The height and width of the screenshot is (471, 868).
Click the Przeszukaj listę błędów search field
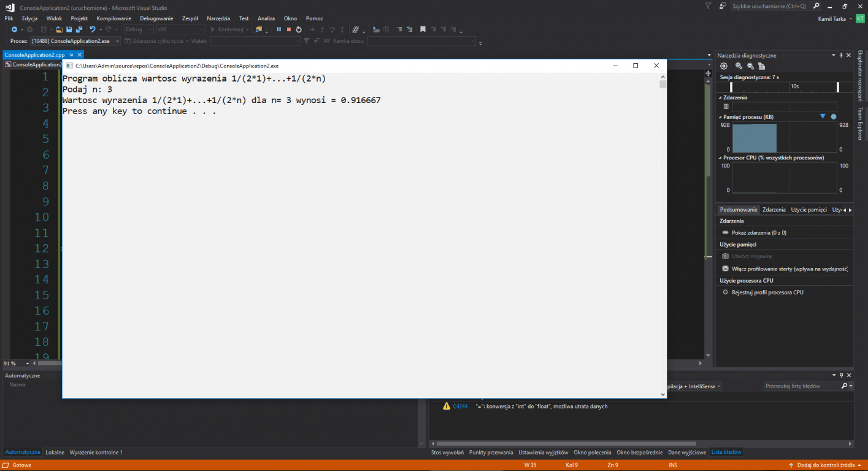[802, 386]
